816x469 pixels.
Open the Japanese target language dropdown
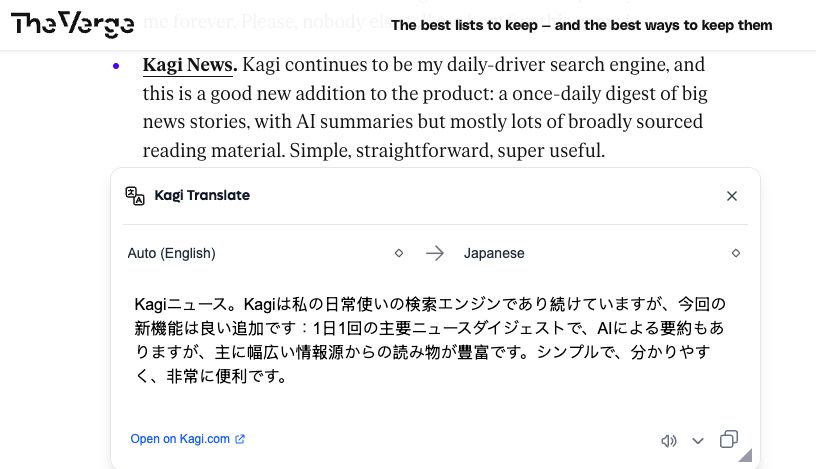click(736, 253)
